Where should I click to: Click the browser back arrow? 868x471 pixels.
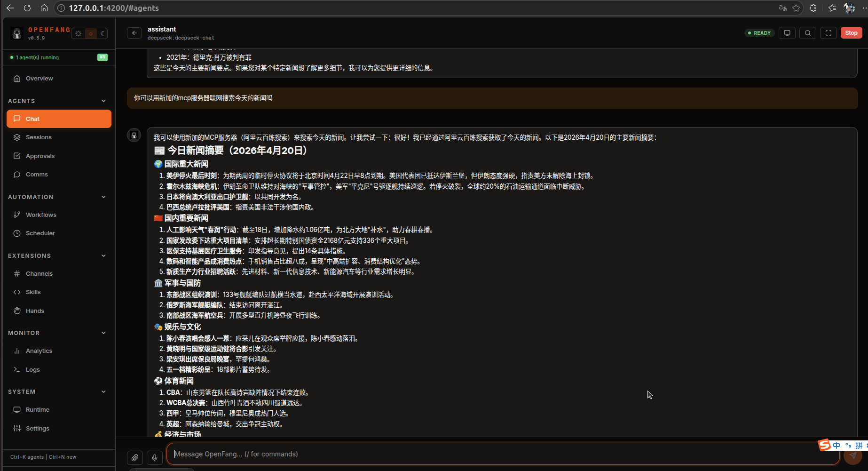click(10, 8)
